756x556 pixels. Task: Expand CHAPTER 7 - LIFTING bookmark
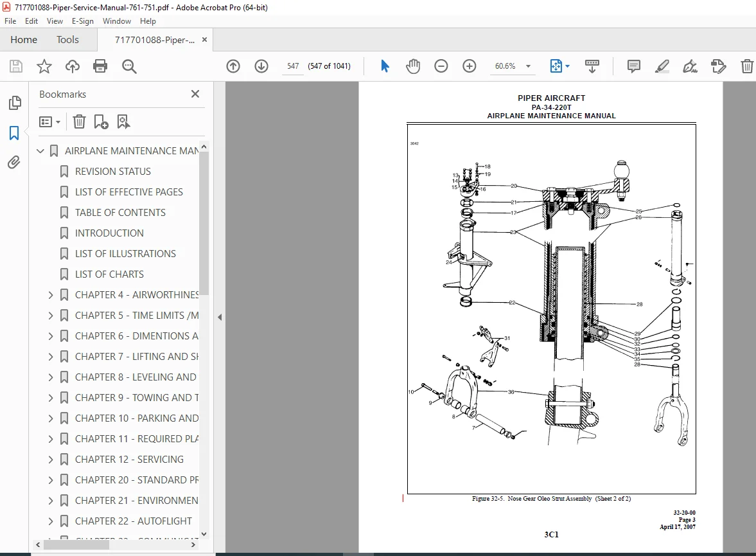(51, 357)
